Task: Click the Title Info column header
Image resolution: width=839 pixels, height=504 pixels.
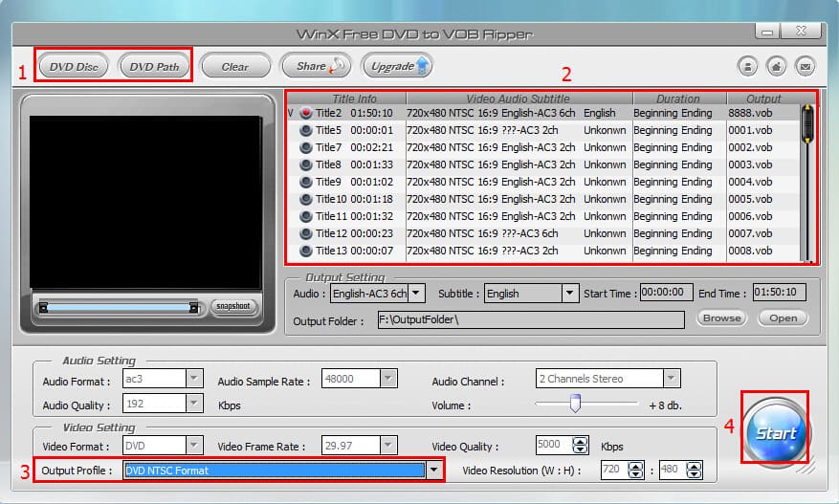Action: tap(354, 99)
